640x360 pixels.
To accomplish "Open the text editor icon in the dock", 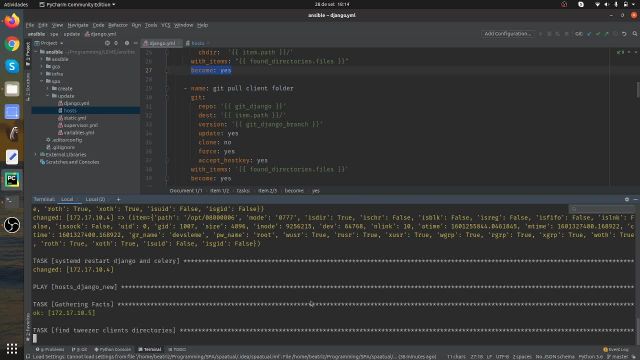I will [12, 157].
